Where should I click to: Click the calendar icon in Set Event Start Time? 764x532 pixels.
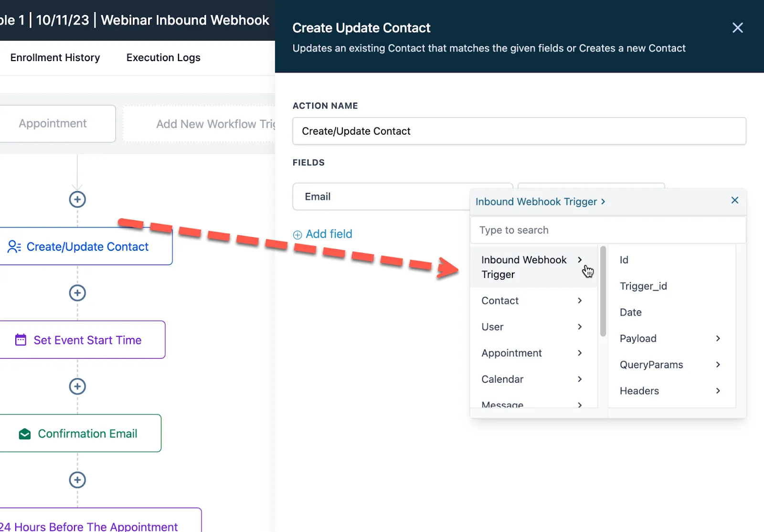21,340
